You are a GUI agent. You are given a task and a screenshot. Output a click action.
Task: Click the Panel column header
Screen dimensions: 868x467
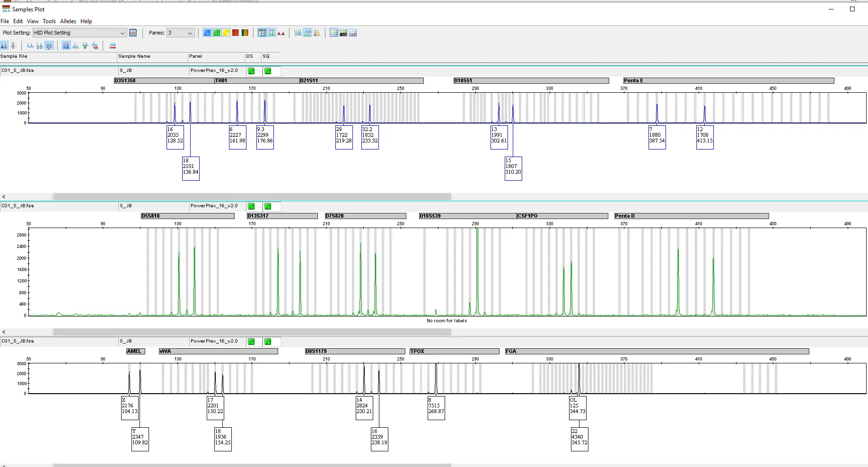(216, 56)
